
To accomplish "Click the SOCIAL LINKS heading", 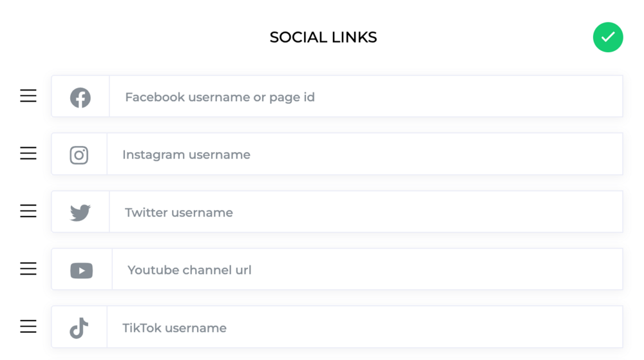I will click(x=323, y=37).
